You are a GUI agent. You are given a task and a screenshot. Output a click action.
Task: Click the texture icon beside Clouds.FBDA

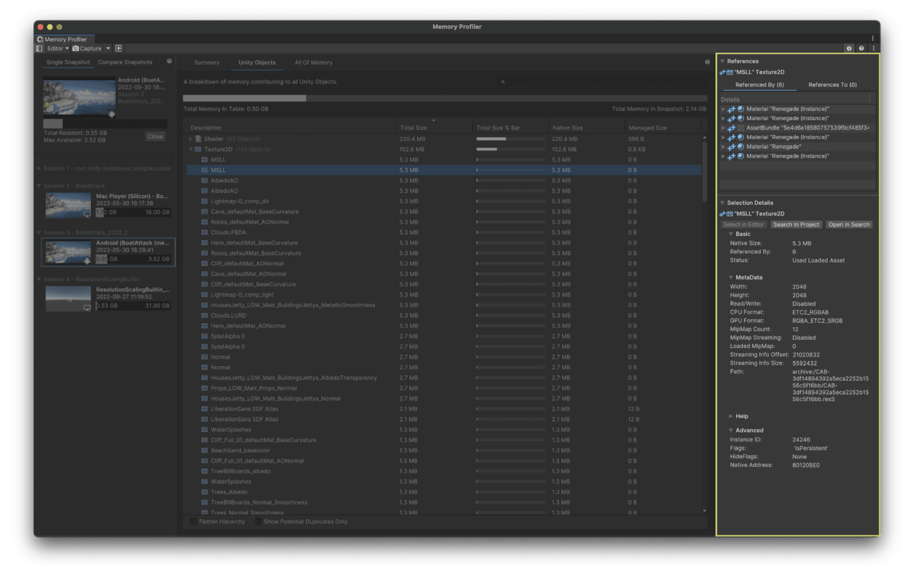point(204,233)
